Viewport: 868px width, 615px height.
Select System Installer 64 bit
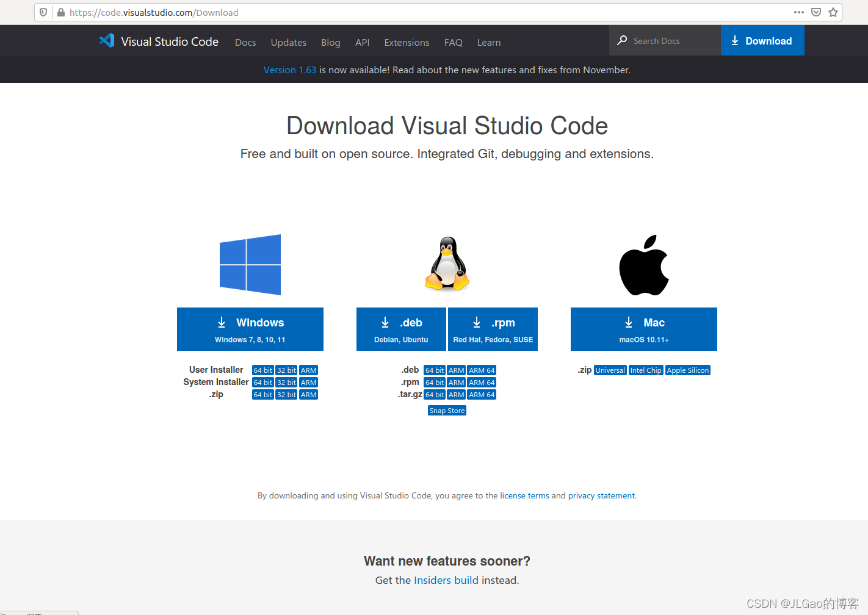(263, 383)
